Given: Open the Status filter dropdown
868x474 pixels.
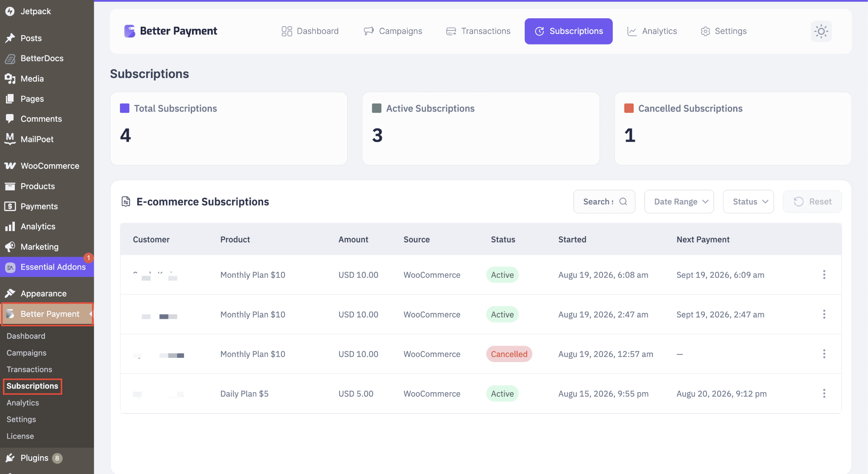Looking at the screenshot, I should click(748, 202).
